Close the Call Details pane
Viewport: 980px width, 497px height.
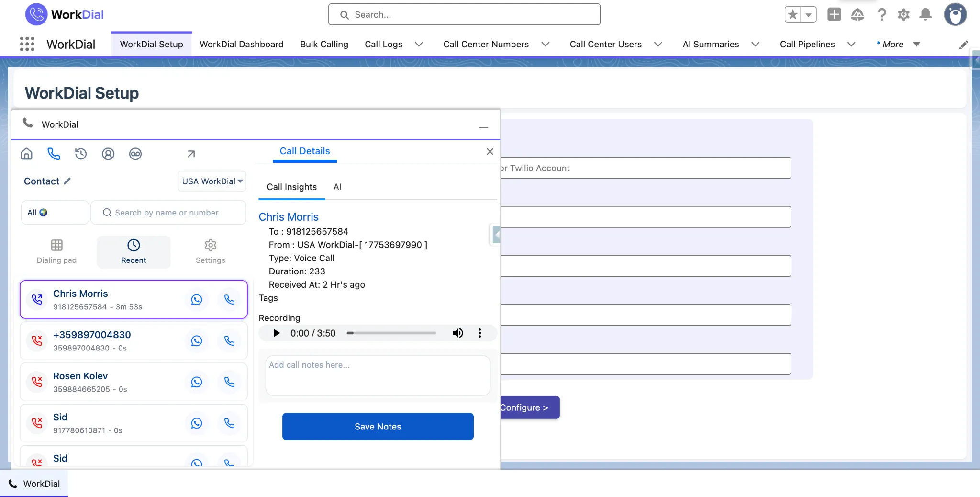tap(490, 151)
